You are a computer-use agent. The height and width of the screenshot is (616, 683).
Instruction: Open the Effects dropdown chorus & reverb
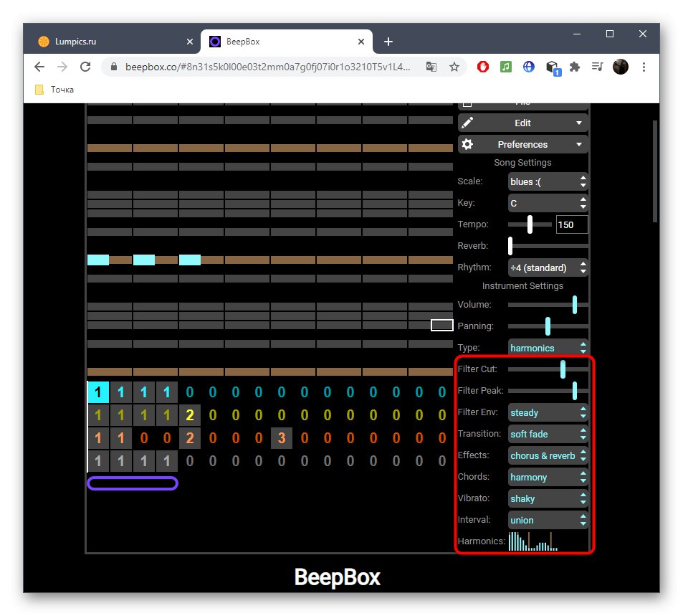[x=548, y=455]
